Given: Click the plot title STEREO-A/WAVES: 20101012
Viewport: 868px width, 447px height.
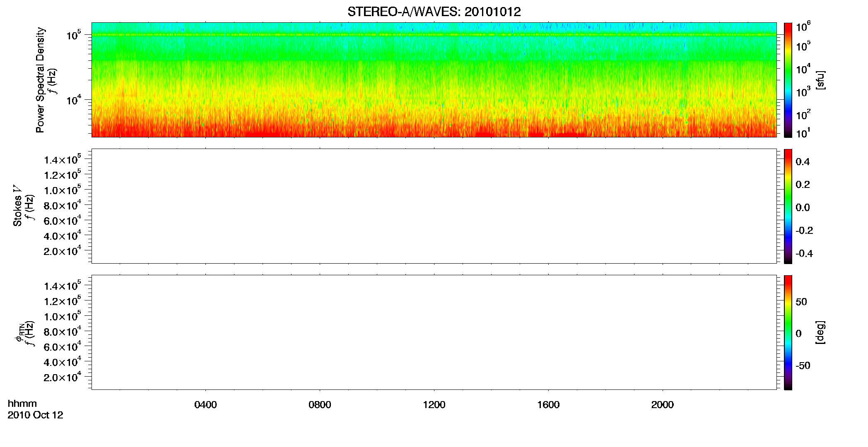Looking at the screenshot, I should pos(434,12).
